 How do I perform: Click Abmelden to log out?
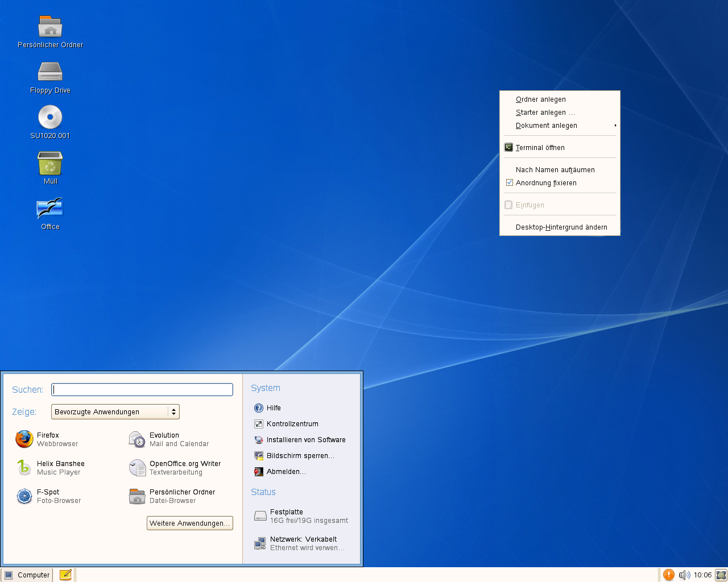pos(286,472)
